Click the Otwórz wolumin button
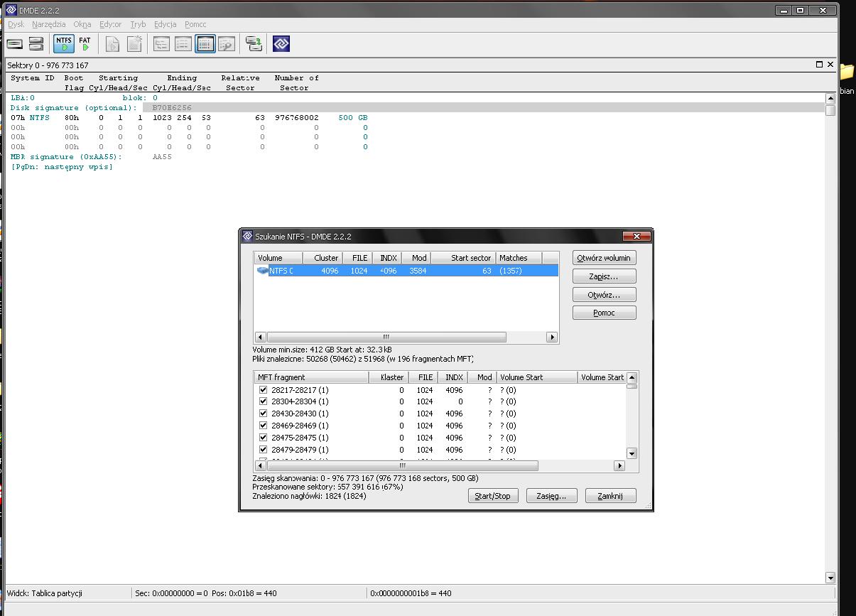 (605, 258)
